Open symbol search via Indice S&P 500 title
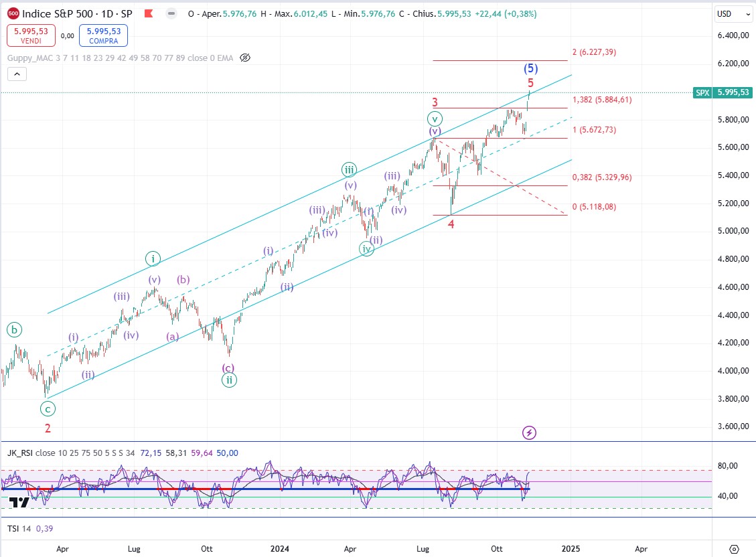Viewport: 756px width, 557px height. (x=77, y=13)
